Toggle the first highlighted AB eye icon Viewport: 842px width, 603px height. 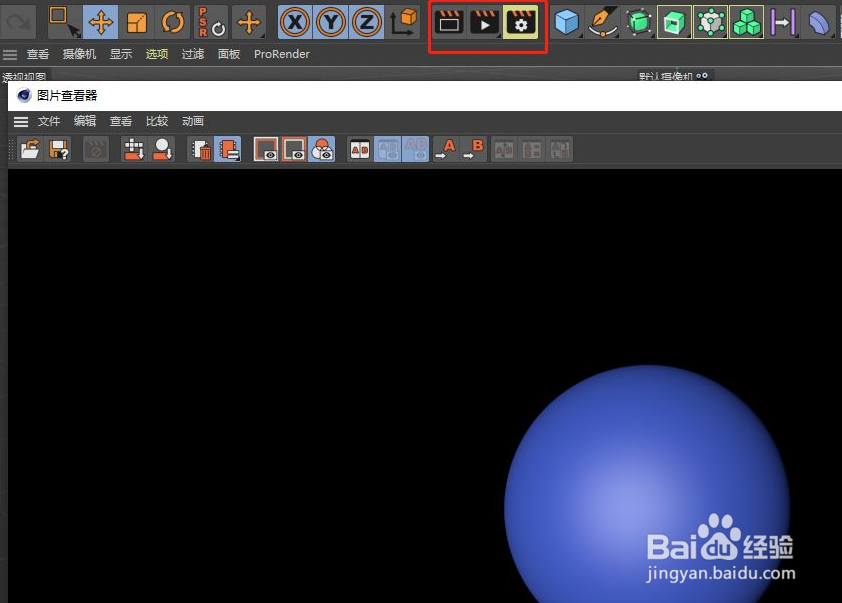pos(388,149)
